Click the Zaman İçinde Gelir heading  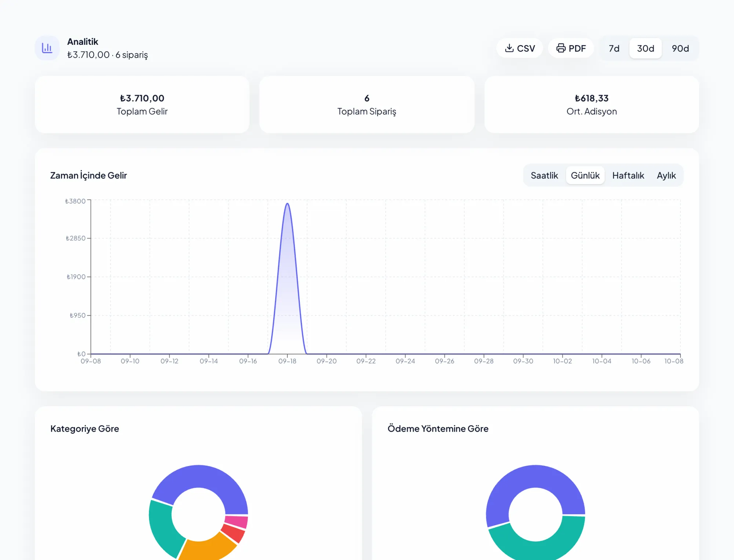pos(88,175)
